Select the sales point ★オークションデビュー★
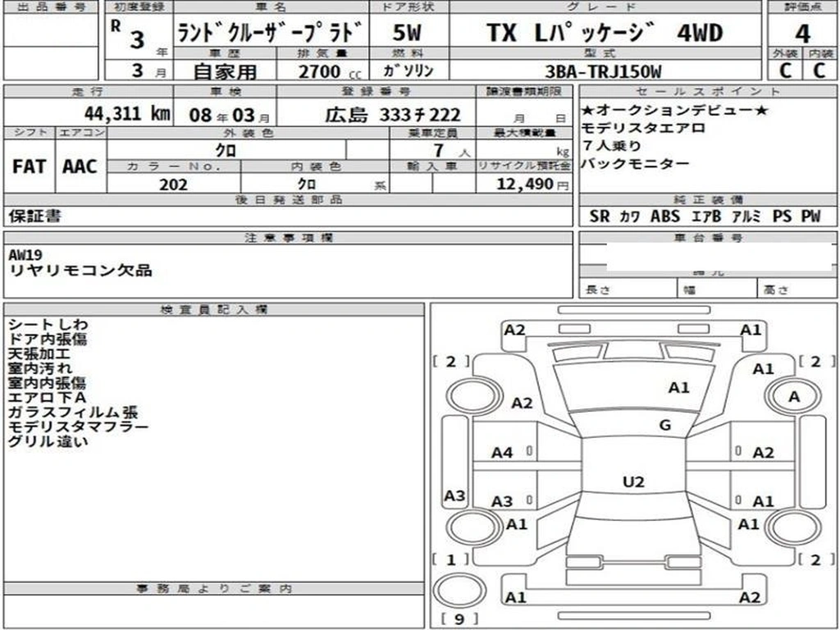840x630 pixels. 675,111
